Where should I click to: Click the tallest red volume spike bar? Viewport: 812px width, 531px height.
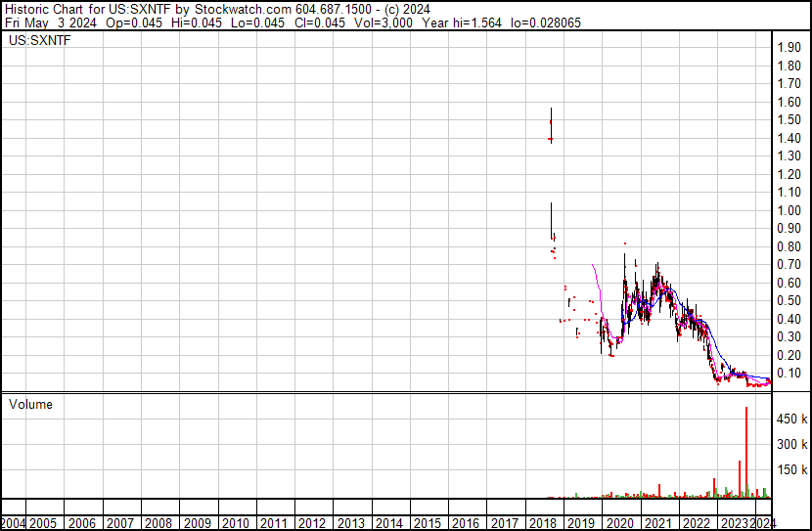(x=746, y=453)
